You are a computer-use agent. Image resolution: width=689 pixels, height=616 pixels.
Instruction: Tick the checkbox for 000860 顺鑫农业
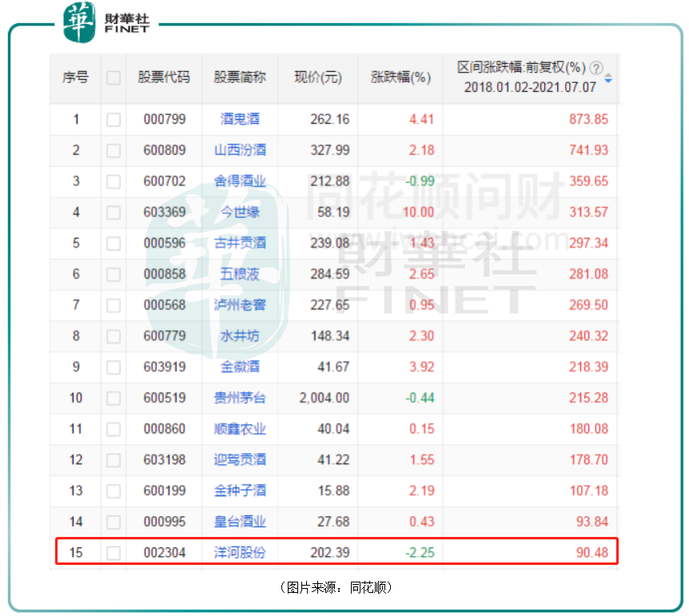[x=114, y=429]
